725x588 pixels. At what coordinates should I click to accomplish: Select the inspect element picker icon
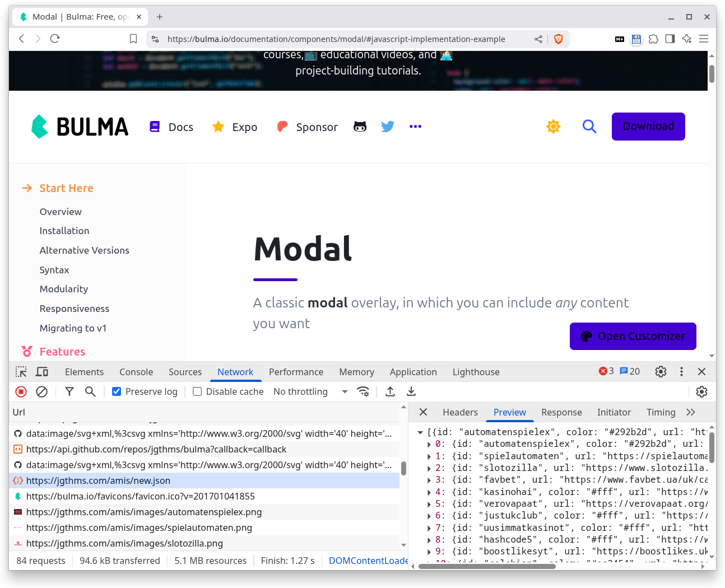[x=21, y=372]
